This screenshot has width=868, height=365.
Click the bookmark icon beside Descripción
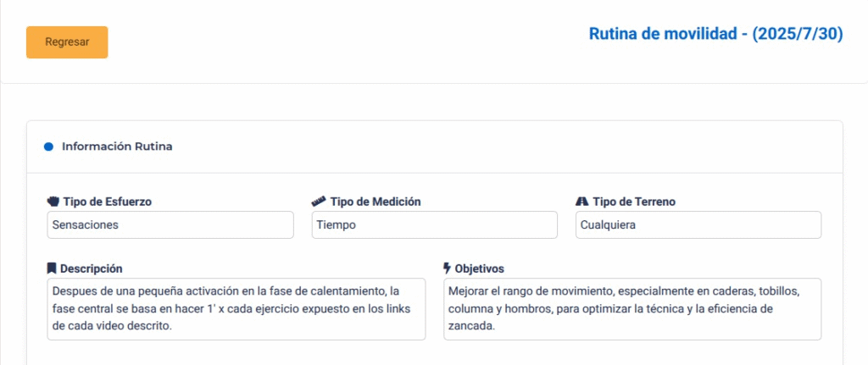click(x=52, y=268)
